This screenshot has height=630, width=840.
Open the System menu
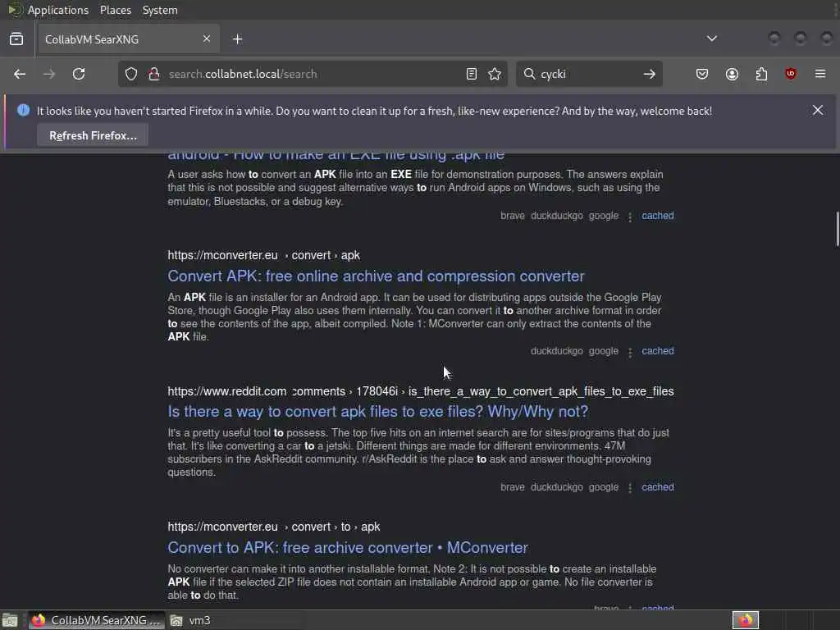coord(160,10)
